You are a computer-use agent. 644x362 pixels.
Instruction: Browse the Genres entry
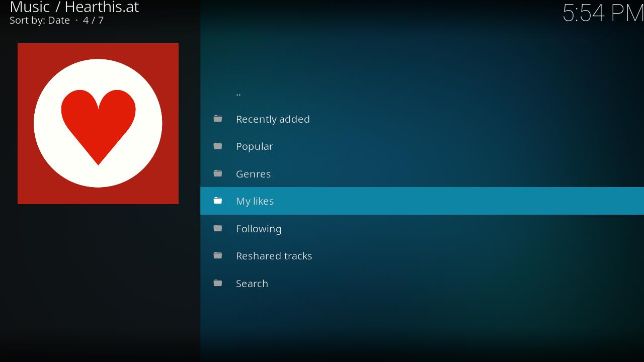tap(253, 174)
